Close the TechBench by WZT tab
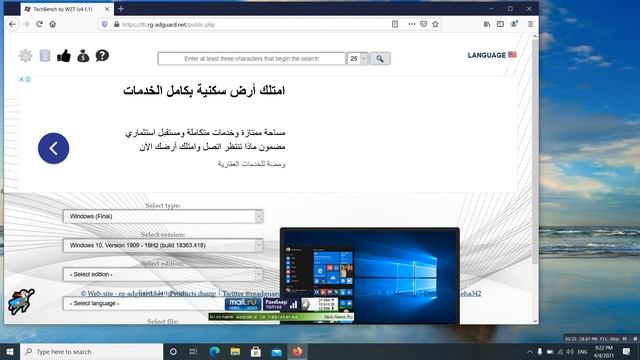This screenshot has height=360, width=640. click(107, 9)
